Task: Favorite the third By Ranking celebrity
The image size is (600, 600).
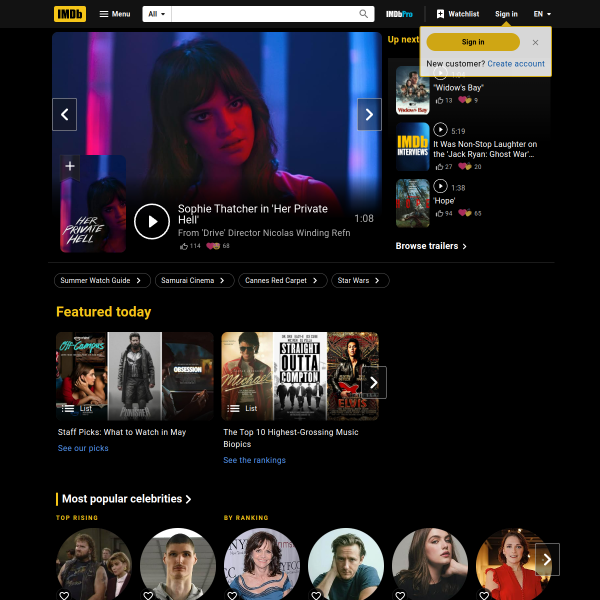Action: [400, 595]
